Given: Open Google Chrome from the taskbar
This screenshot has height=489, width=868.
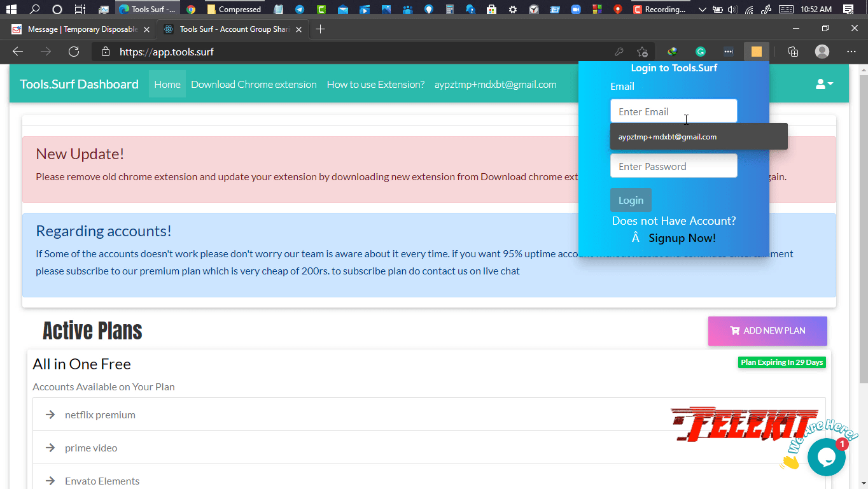Looking at the screenshot, I should coord(191,9).
